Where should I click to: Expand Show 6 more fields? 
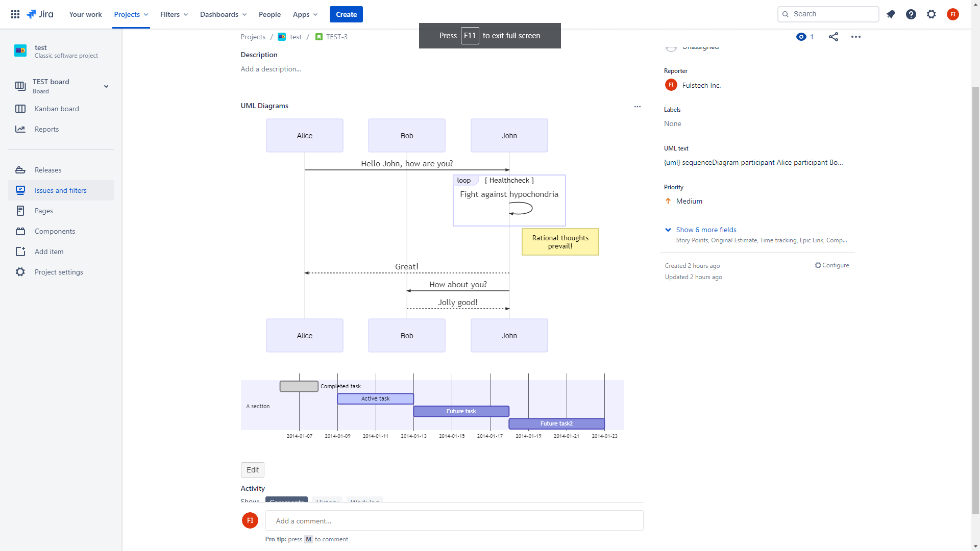click(x=706, y=230)
